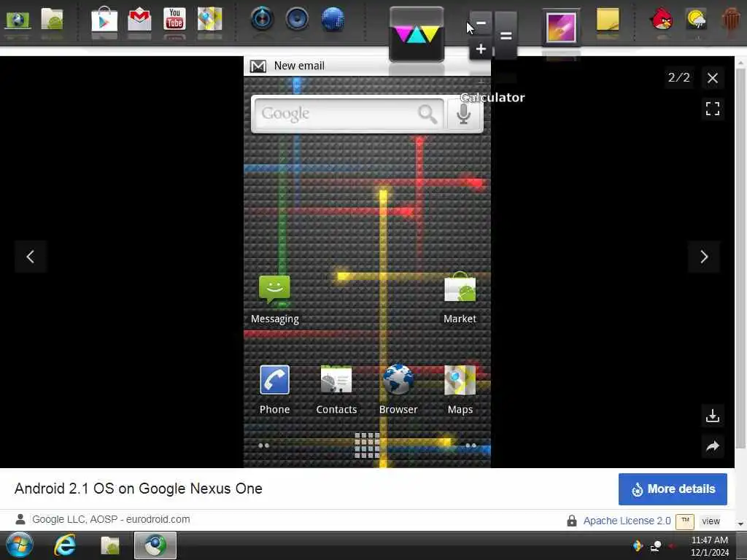Click the microphone voice search icon in the image
The width and height of the screenshot is (747, 560).
(464, 114)
